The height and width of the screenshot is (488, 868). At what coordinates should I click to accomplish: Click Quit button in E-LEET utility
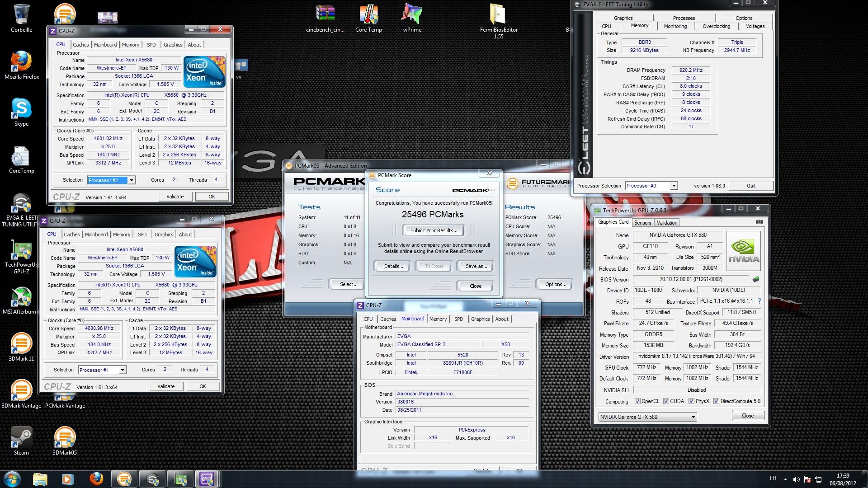coord(751,186)
